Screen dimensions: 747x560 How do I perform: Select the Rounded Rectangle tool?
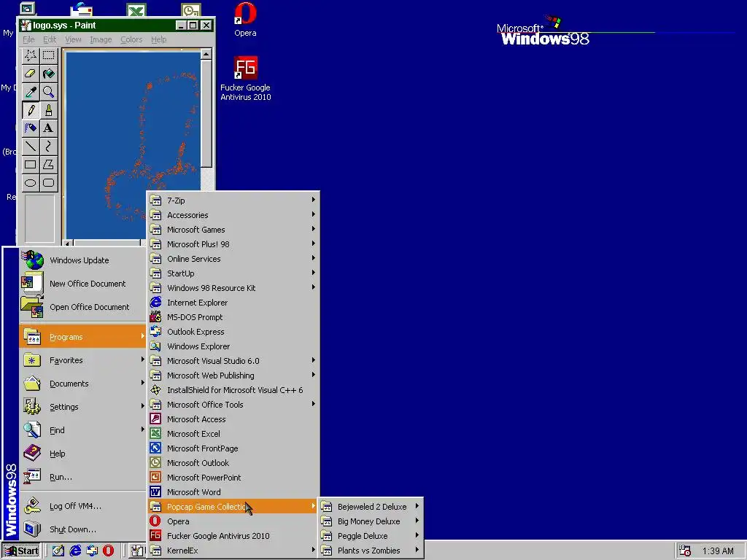[49, 182]
